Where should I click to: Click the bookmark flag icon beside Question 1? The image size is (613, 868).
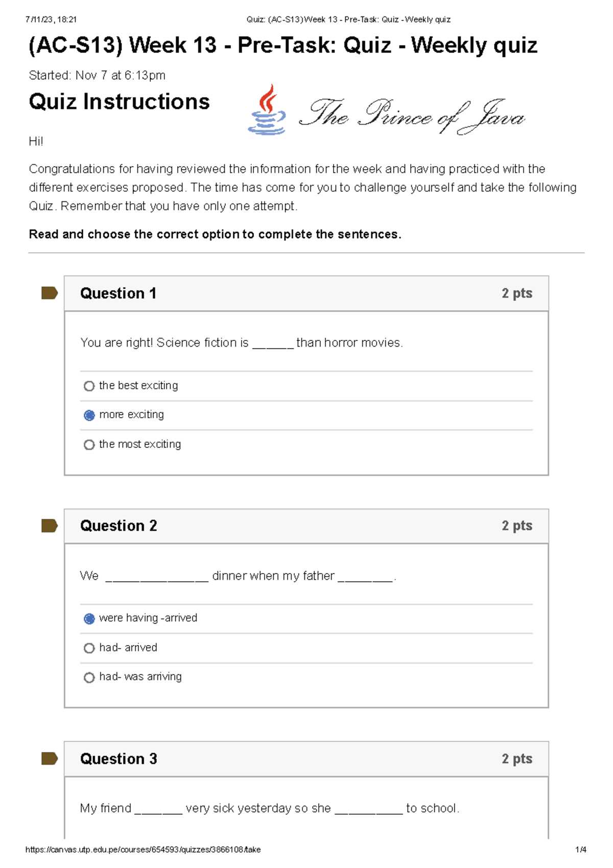click(x=49, y=294)
